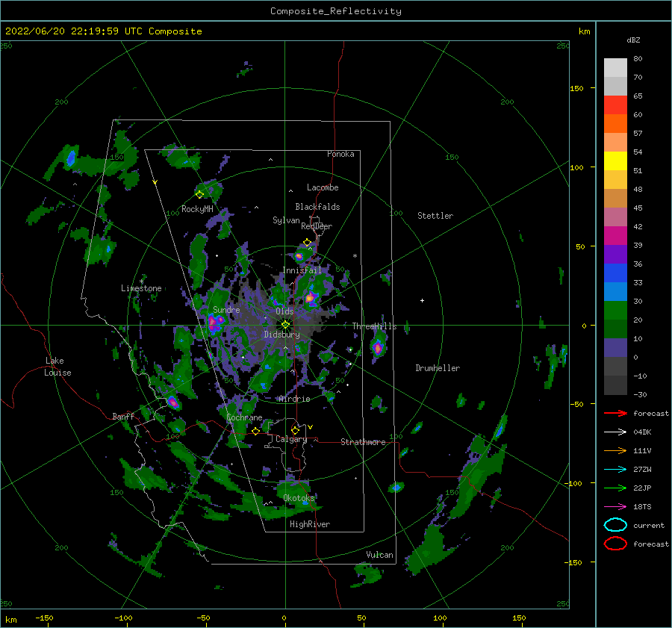The width and height of the screenshot is (672, 628).
Task: Click the Didsbury city label
Action: coord(281,335)
